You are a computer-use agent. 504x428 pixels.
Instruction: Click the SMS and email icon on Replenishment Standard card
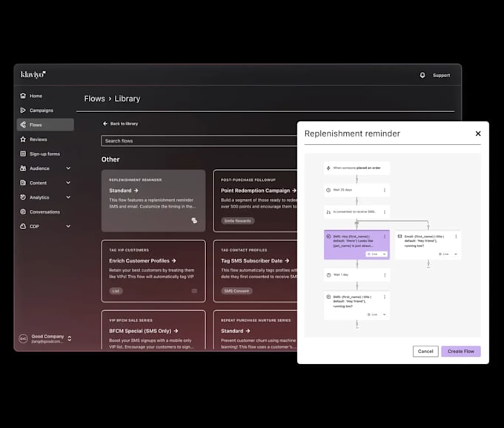coord(194,220)
